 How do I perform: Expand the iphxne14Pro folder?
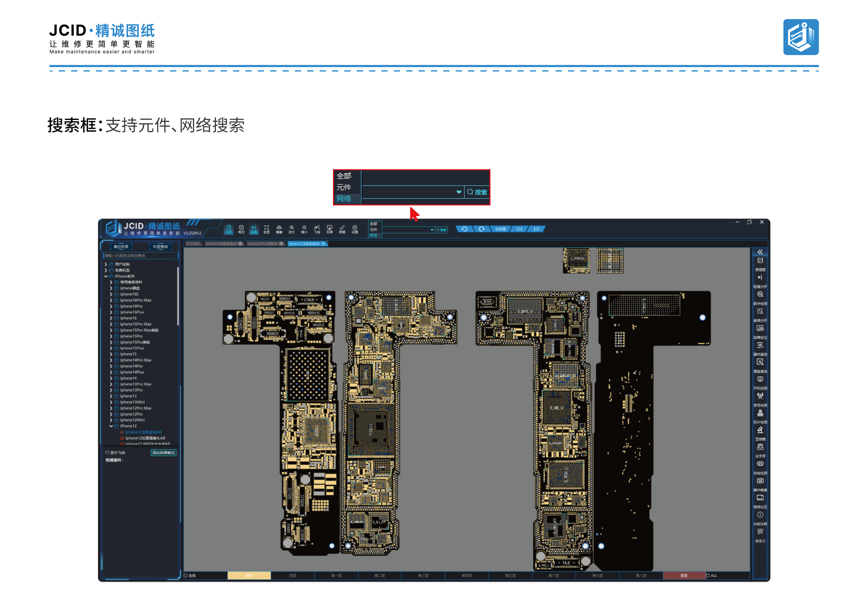click(x=111, y=366)
